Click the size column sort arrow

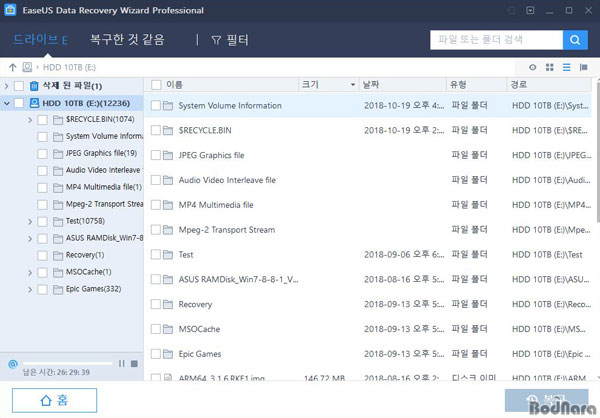point(353,85)
